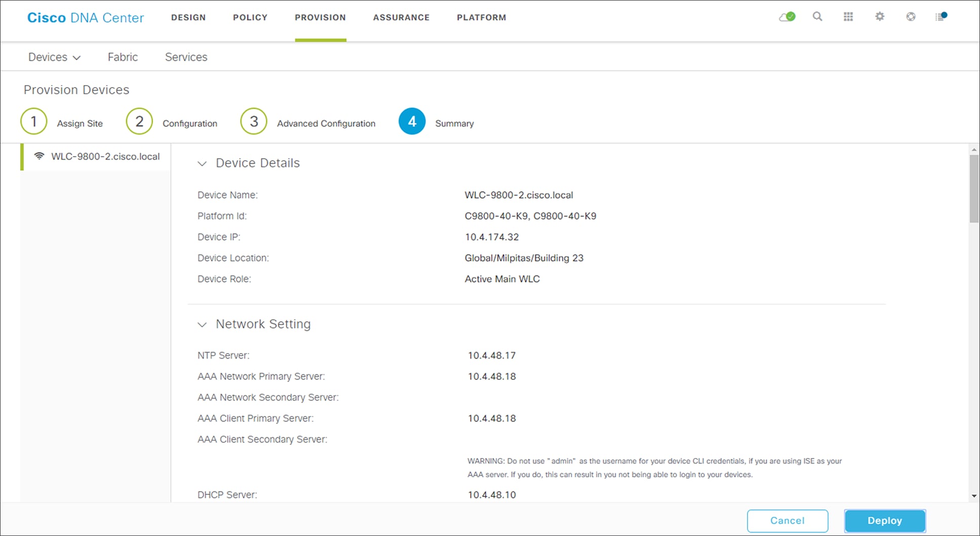Click the help globe icon
Viewport: 980px width, 536px height.
911,17
